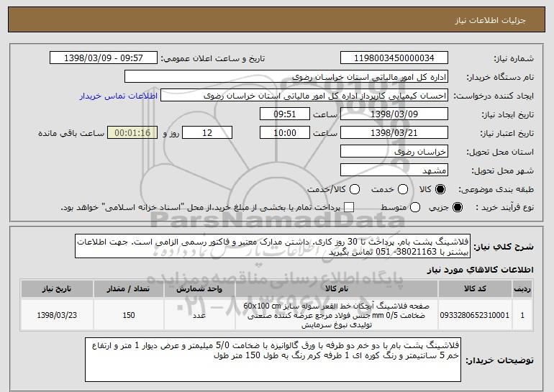Click the ساعت باقی مانده label
This screenshot has height=392, width=554.
pyautogui.click(x=71, y=133)
